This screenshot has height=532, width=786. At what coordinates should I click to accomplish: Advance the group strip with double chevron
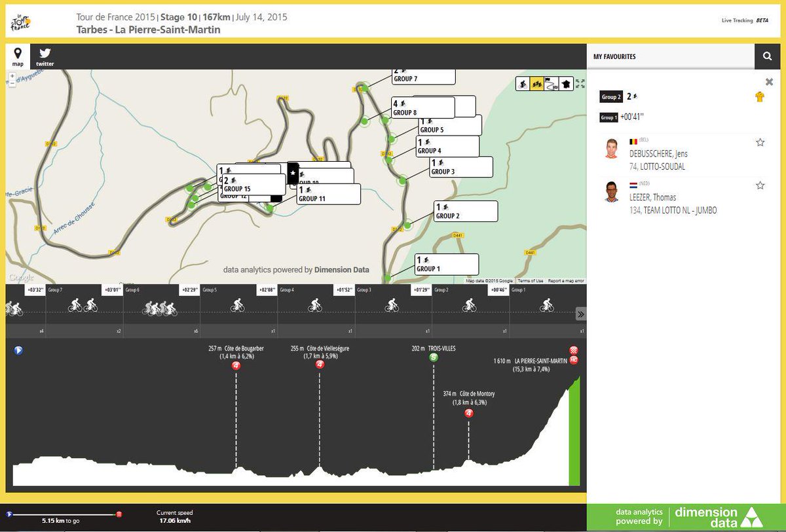coord(580,314)
